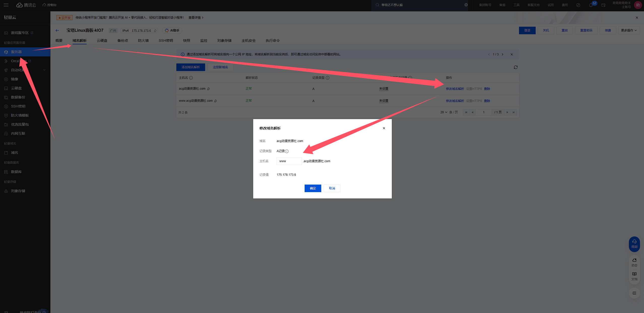Click the 文档 documentation icon
This screenshot has width=644, height=313.
(x=634, y=276)
